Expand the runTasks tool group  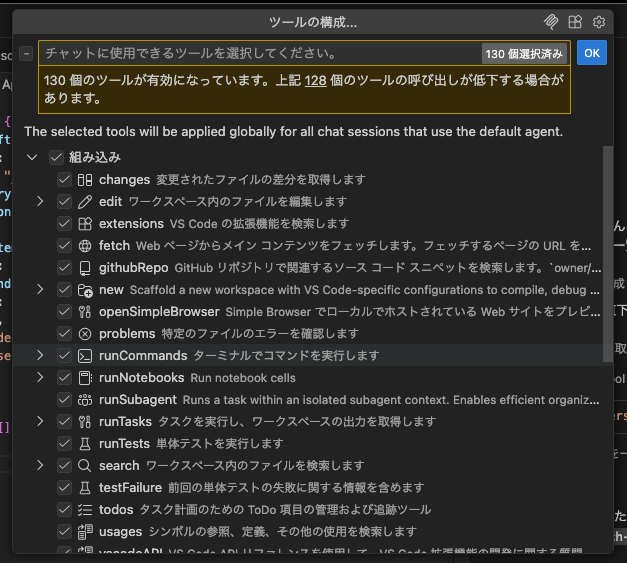tap(40, 421)
